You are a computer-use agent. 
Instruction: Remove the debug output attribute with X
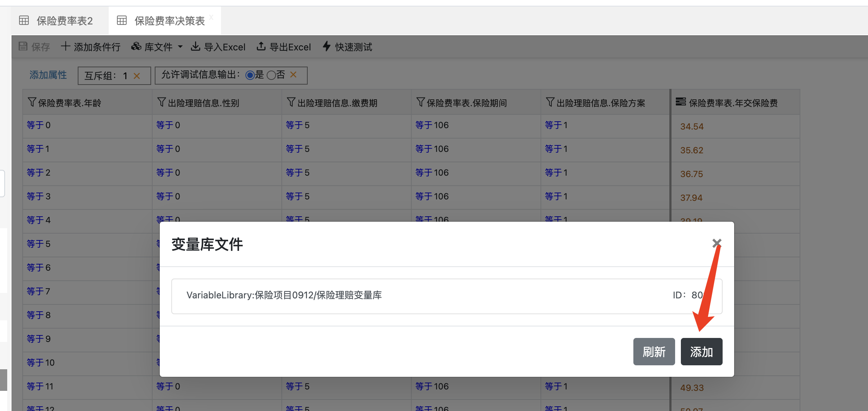(x=293, y=75)
